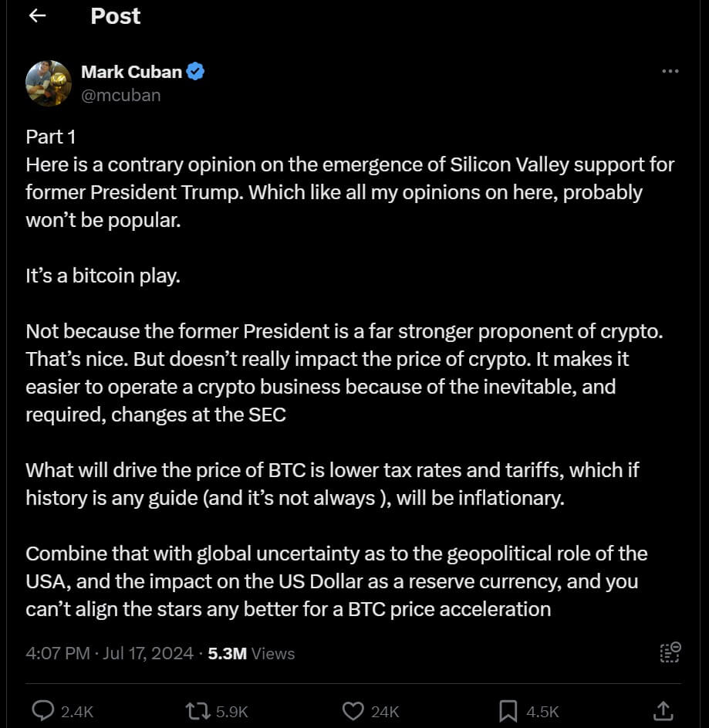Go back using the left arrow
The width and height of the screenshot is (709, 728).
pyautogui.click(x=37, y=16)
